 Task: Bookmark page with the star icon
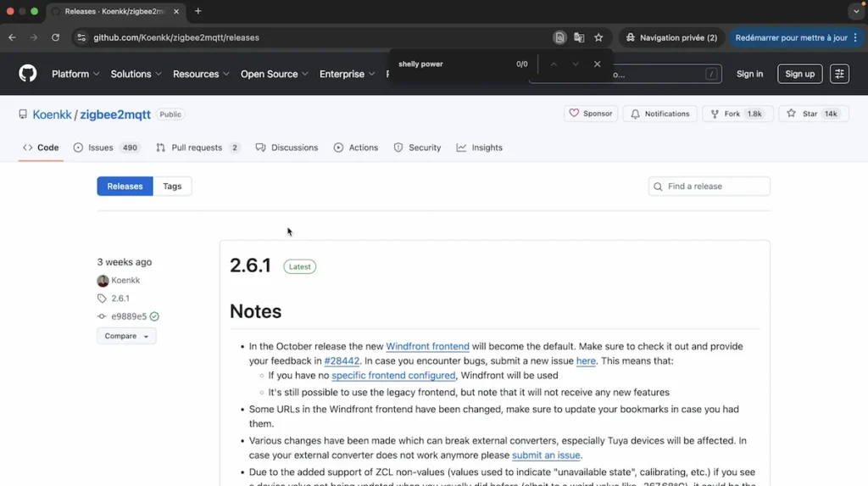(x=598, y=37)
